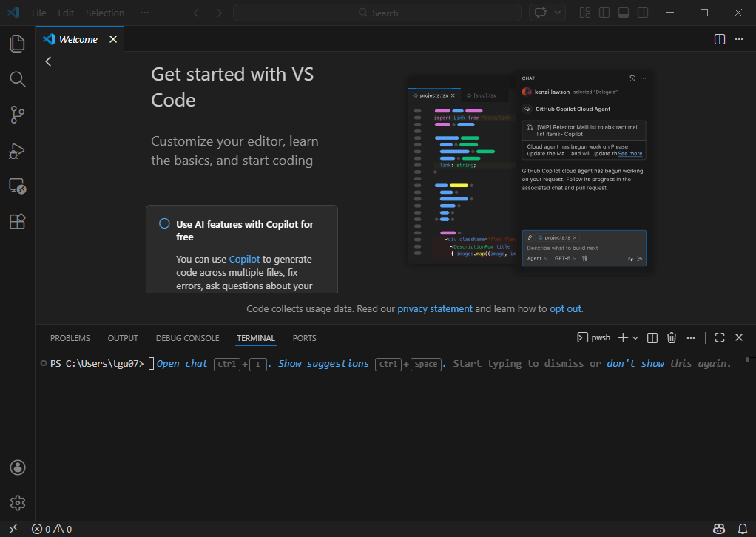Image resolution: width=756 pixels, height=537 pixels.
Task: Select the 'Use AI features with Copilot' step circle
Action: tap(164, 224)
